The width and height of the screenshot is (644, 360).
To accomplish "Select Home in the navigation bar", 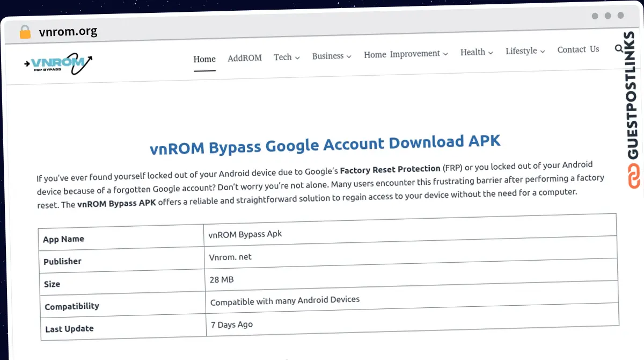I will tap(204, 59).
